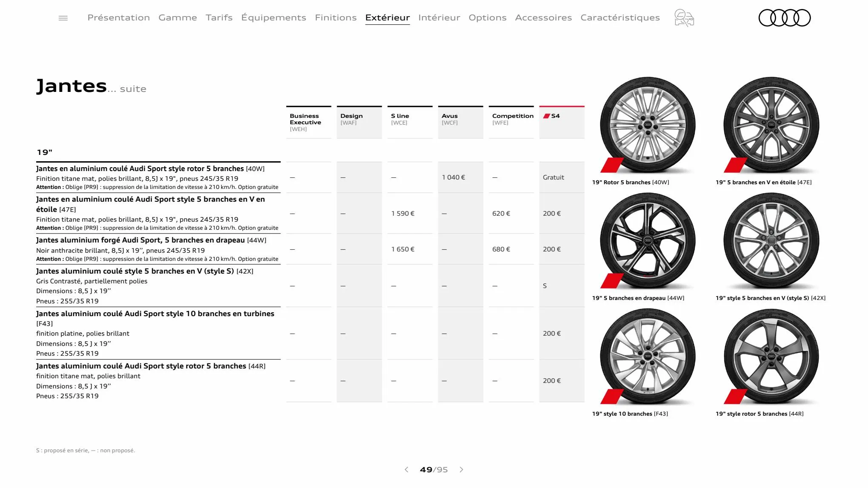Click the forgé 5 branches en drapeau [44W] title
Image resolution: width=868 pixels, height=488 pixels.
[x=151, y=240]
